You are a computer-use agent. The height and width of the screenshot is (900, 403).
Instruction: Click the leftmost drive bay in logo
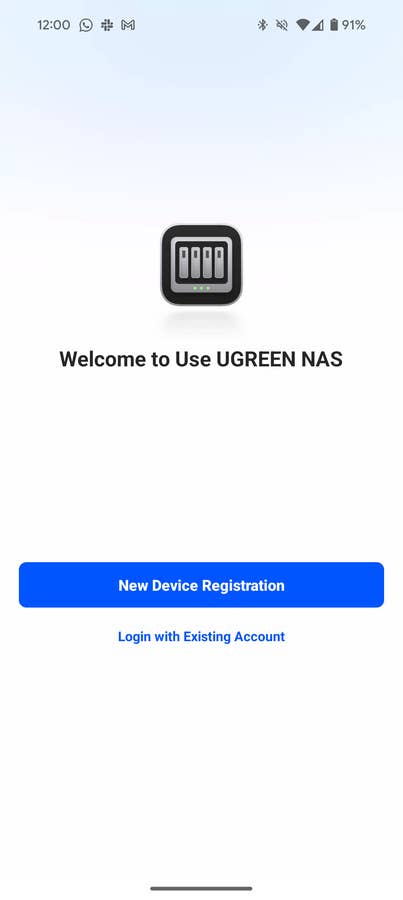pos(184,262)
